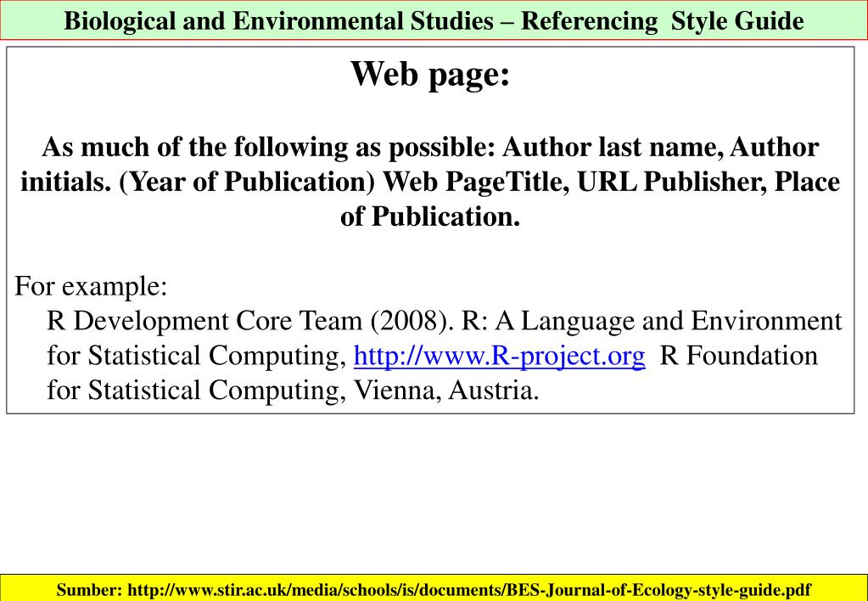This screenshot has height=601, width=868.
Task: Click the line 'for Statistical Computing, Vienna, Austria.'
Action: pyautogui.click(x=293, y=390)
